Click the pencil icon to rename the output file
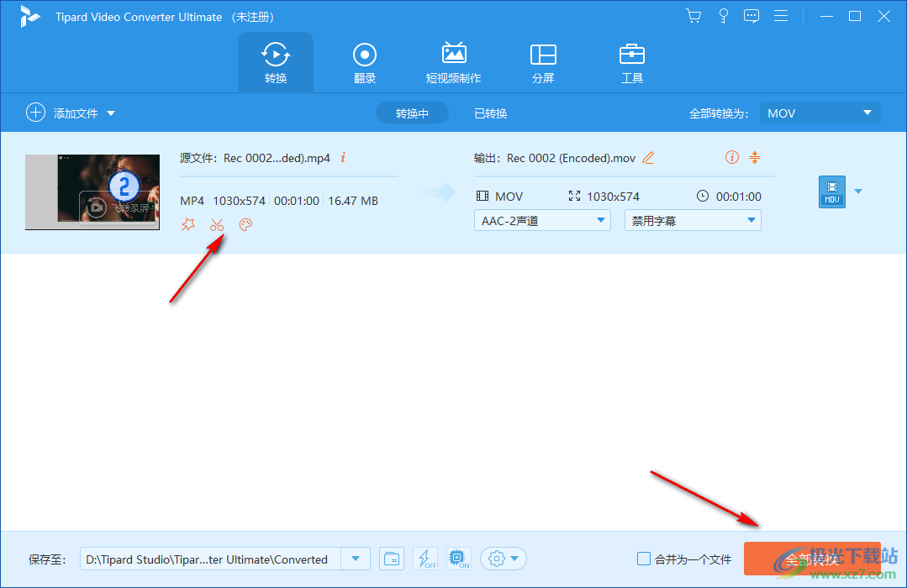This screenshot has height=588, width=907. click(646, 157)
